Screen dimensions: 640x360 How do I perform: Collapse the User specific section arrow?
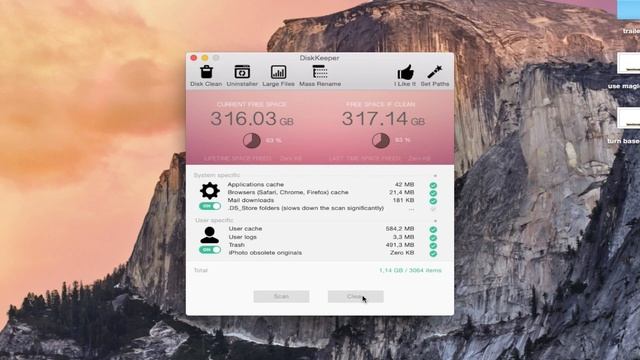(435, 221)
